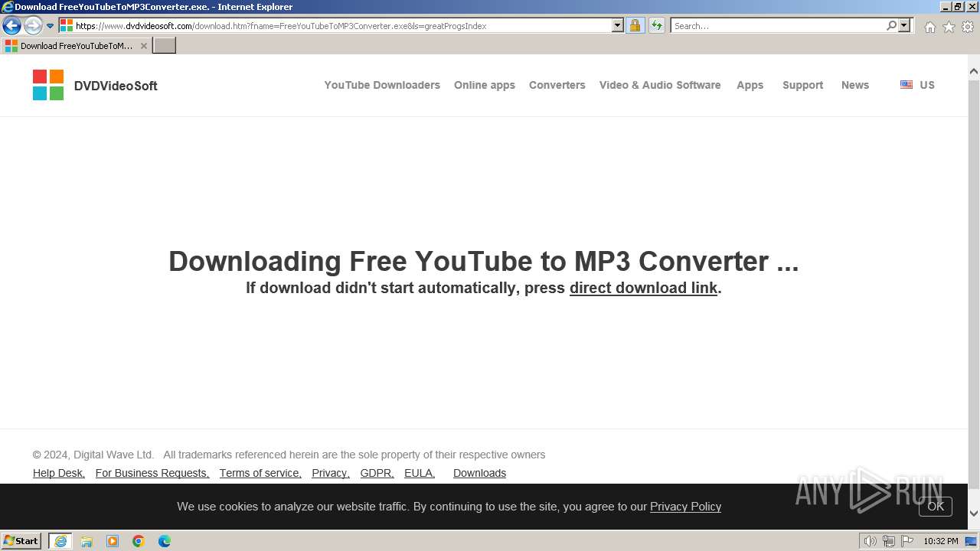The height and width of the screenshot is (551, 980).
Task: Click the page scrollbar down arrow
Action: [x=974, y=514]
